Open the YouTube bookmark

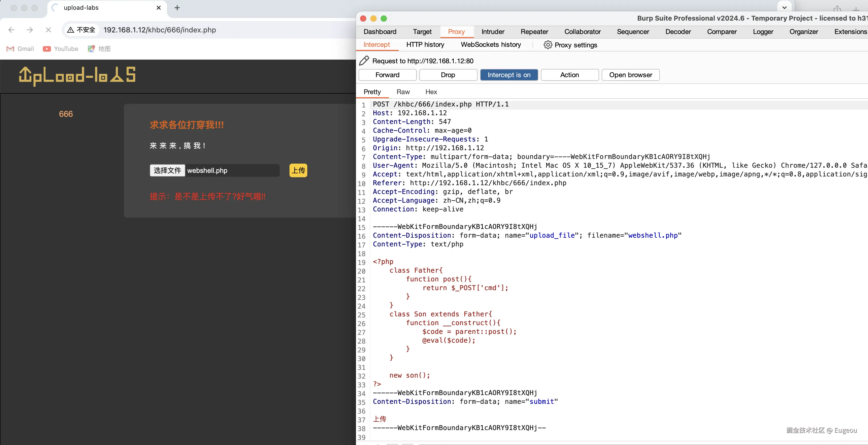61,49
